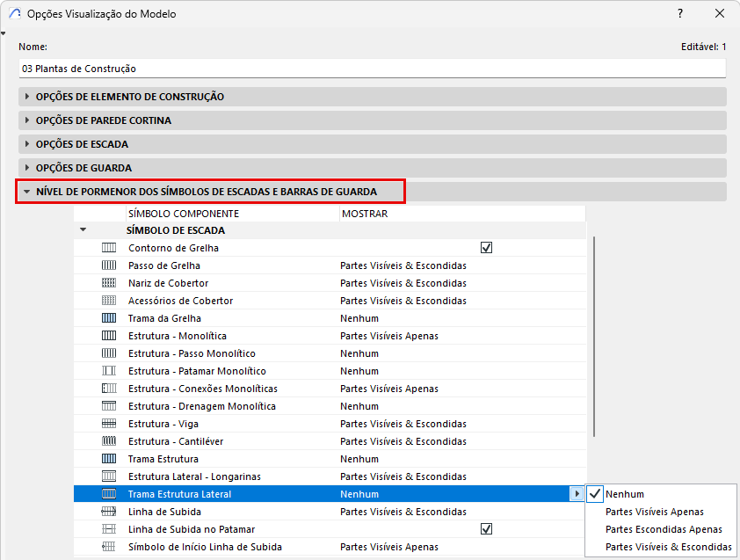Uncheck the Contorno de Grelha checkbox
The height and width of the screenshot is (560, 740).
(486, 247)
